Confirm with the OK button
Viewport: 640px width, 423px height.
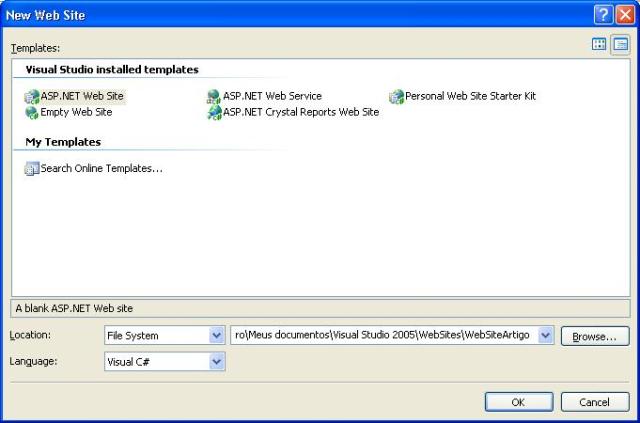pos(518,401)
